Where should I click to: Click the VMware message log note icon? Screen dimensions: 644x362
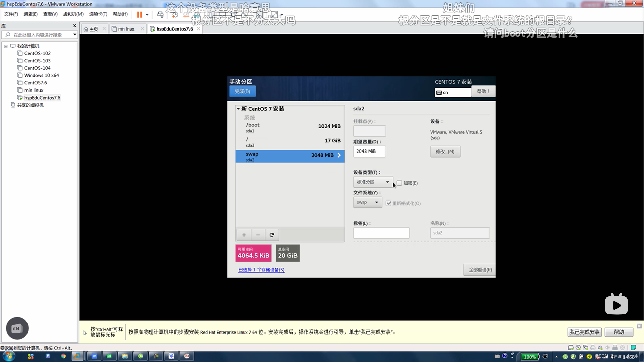point(633,348)
